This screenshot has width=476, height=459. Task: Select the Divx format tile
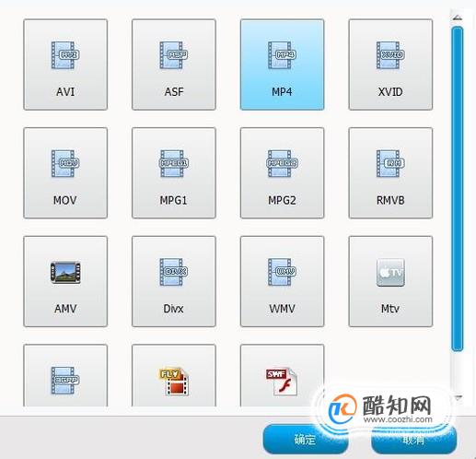[174, 281]
